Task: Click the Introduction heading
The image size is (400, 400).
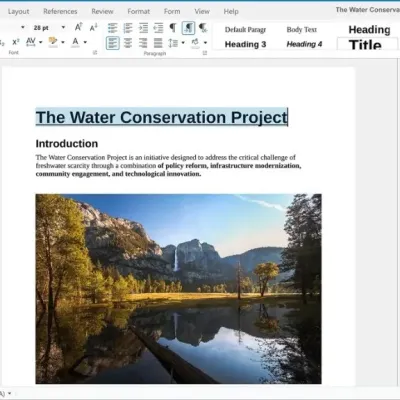Action: (x=67, y=144)
